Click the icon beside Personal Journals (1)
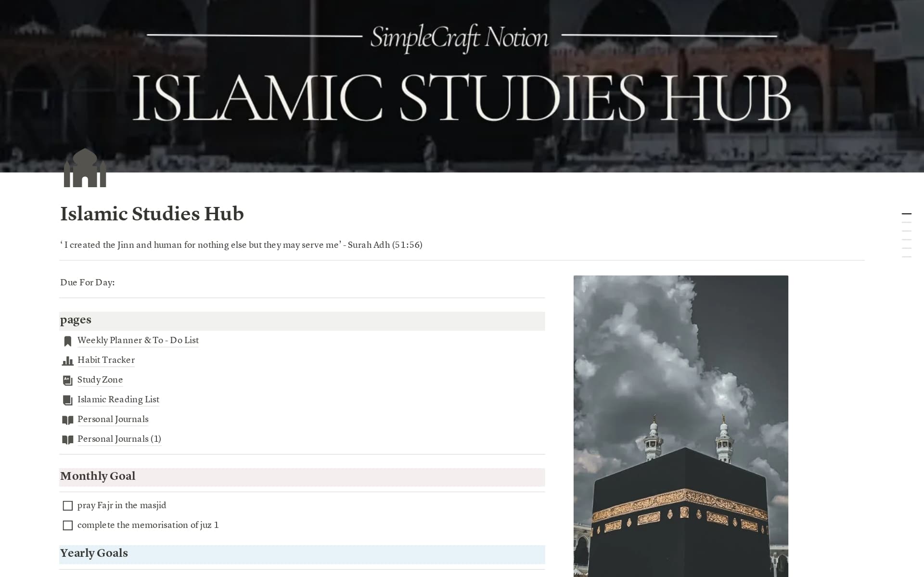This screenshot has height=577, width=924. pyautogui.click(x=67, y=439)
